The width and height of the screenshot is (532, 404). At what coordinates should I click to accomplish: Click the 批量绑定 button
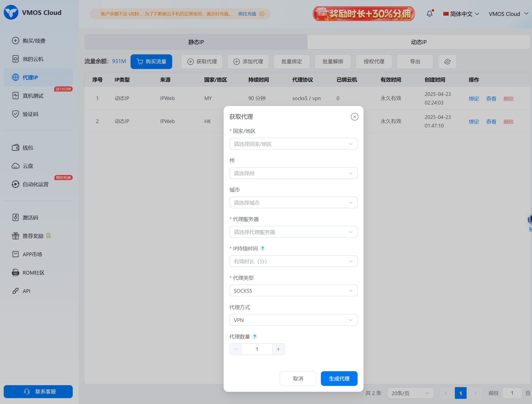coord(291,62)
